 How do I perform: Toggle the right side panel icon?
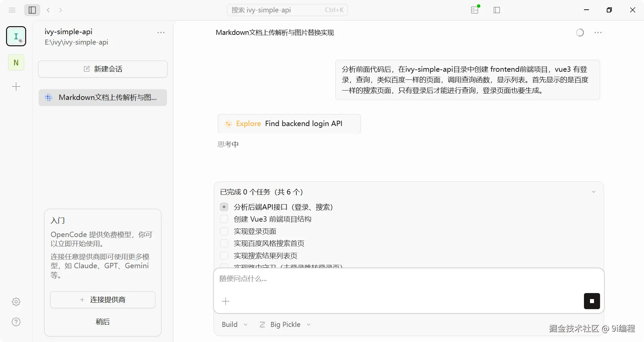497,10
